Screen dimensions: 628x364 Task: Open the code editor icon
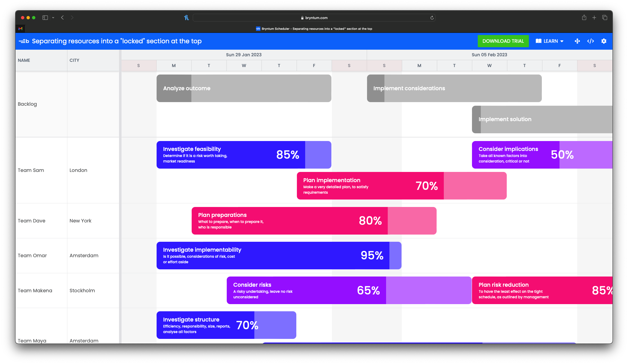point(590,41)
